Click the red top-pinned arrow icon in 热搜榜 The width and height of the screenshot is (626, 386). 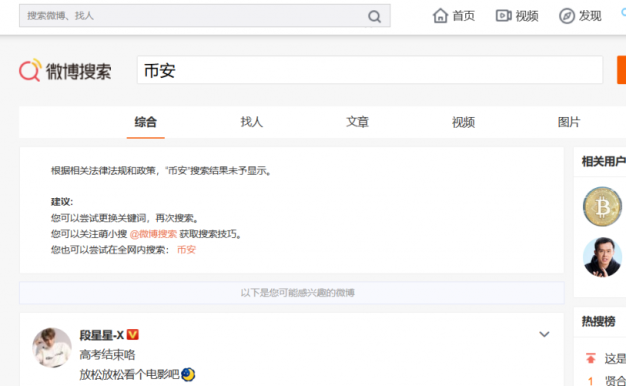click(590, 358)
